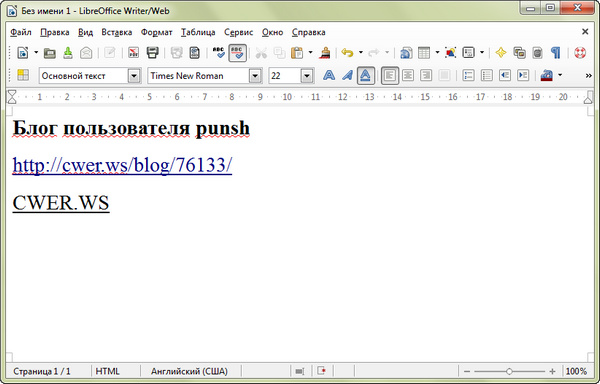Select the Clone Formatting paintbrush
Image resolution: width=600 pixels, height=384 pixels.
325,53
